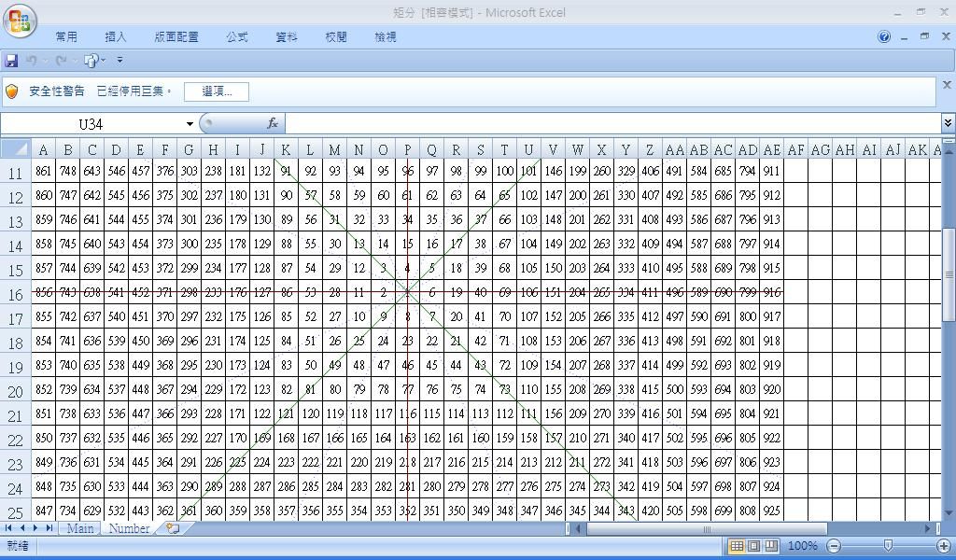Click the cell containing 911
The height and width of the screenshot is (560, 956).
point(771,171)
